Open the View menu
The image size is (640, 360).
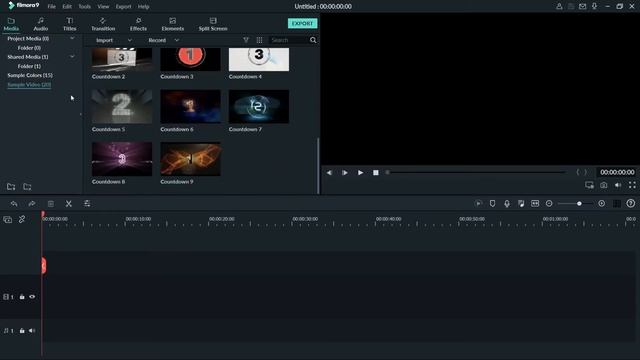(103, 7)
